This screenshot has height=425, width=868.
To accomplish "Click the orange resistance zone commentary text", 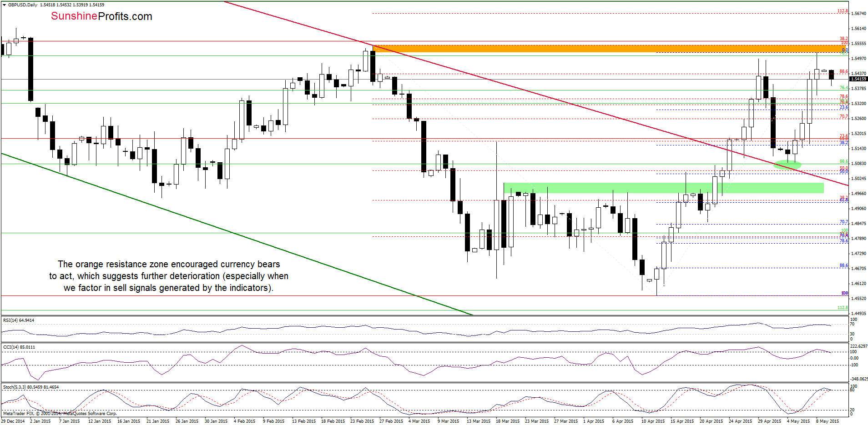I will click(169, 276).
